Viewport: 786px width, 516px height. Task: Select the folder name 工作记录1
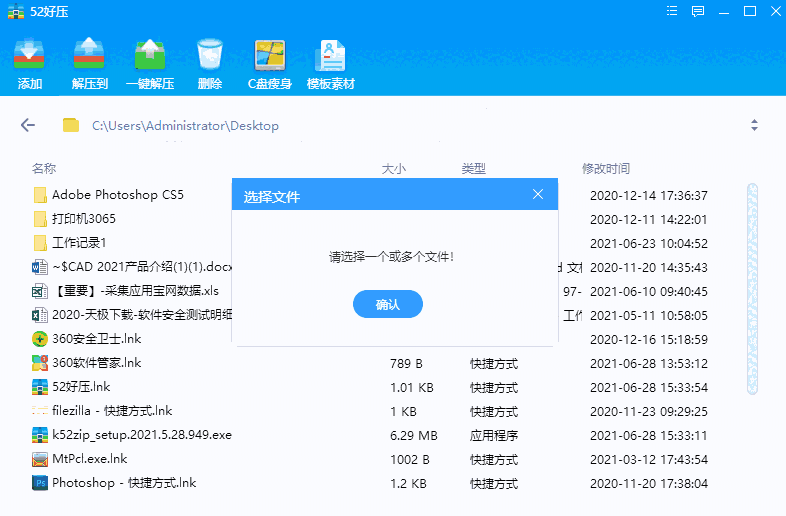pyautogui.click(x=79, y=243)
